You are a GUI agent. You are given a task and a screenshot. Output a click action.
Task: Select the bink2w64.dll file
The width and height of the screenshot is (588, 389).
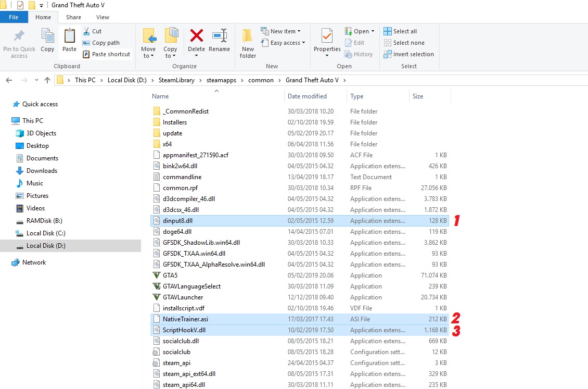(x=299, y=166)
